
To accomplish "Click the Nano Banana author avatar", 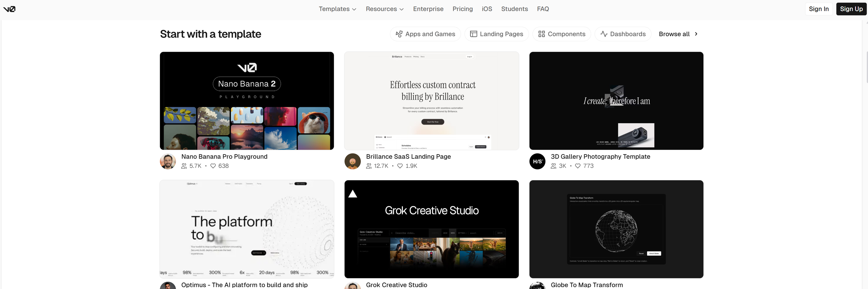I will [x=168, y=161].
